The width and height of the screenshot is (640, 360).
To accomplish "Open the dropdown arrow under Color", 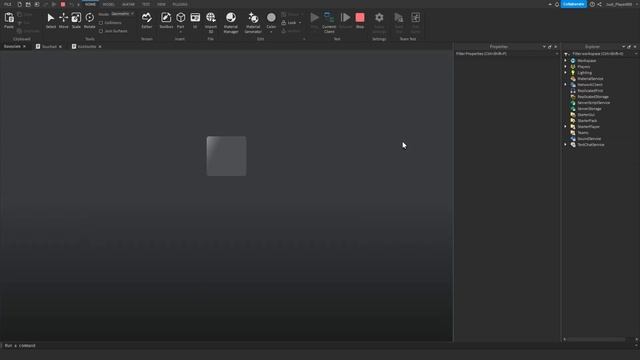I will [x=271, y=31].
